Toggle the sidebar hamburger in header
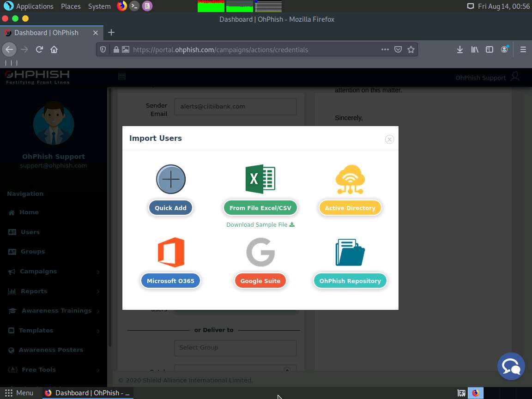The width and height of the screenshot is (532, 399). pyautogui.click(x=122, y=76)
